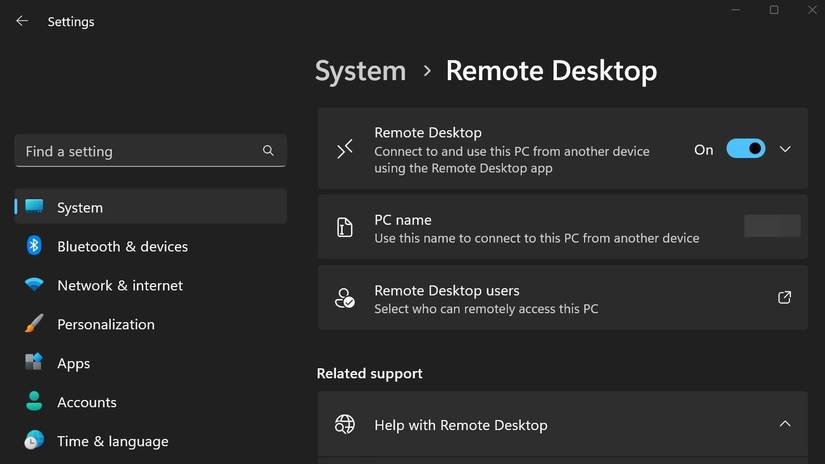825x464 pixels.
Task: Click the search magnifier icon
Action: point(268,151)
